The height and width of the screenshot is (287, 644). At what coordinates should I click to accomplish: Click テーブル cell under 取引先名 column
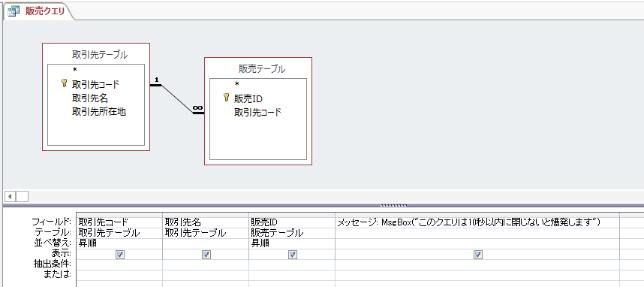point(206,233)
